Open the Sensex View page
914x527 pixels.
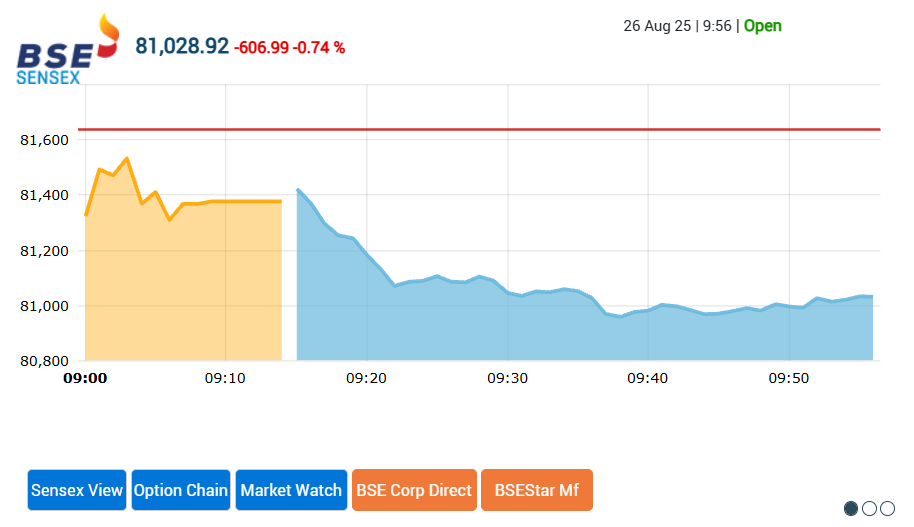point(77,490)
